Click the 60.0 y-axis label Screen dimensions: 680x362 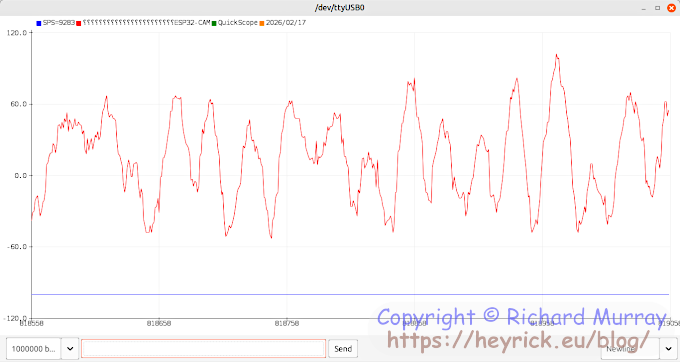[x=19, y=104]
